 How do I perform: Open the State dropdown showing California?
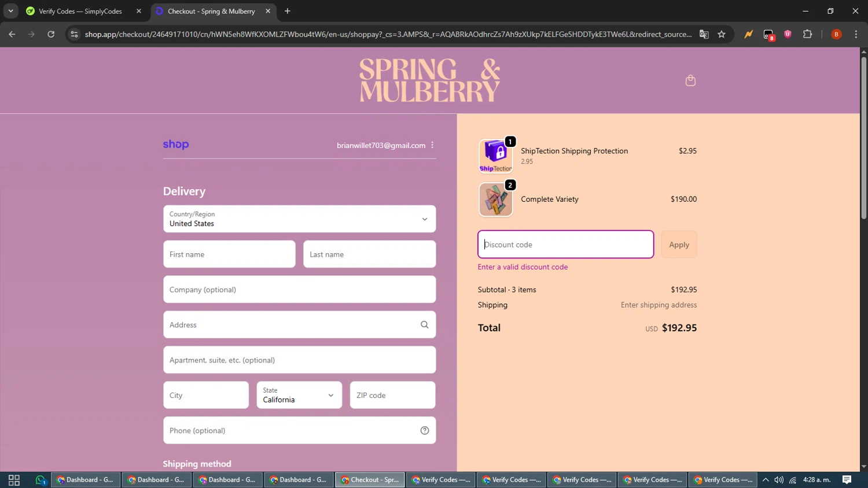[x=299, y=395]
